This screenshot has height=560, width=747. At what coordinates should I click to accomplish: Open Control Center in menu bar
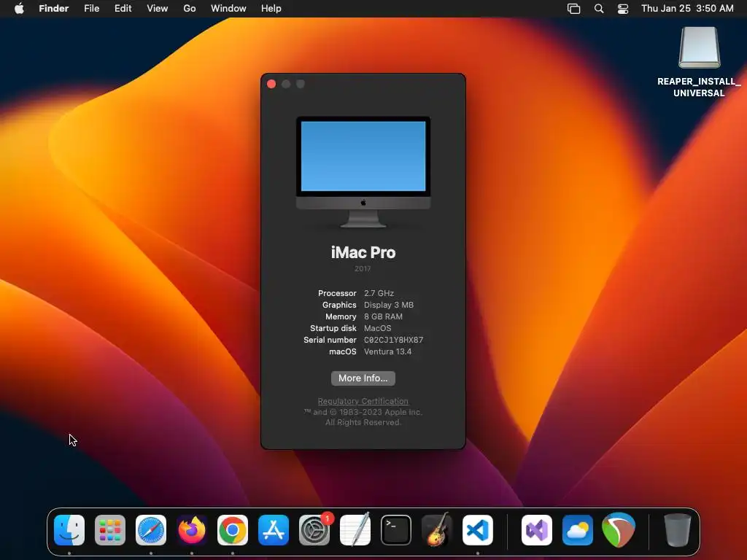coord(623,9)
